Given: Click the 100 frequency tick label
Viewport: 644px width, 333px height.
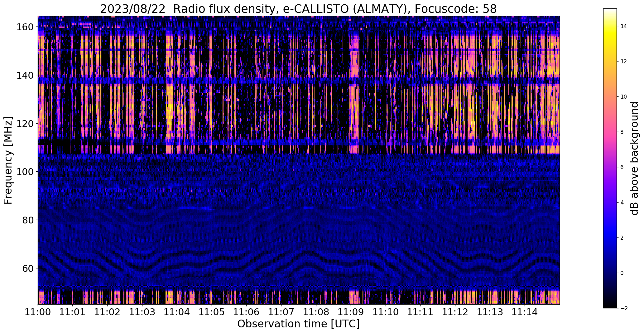Looking at the screenshot, I should 25,172.
